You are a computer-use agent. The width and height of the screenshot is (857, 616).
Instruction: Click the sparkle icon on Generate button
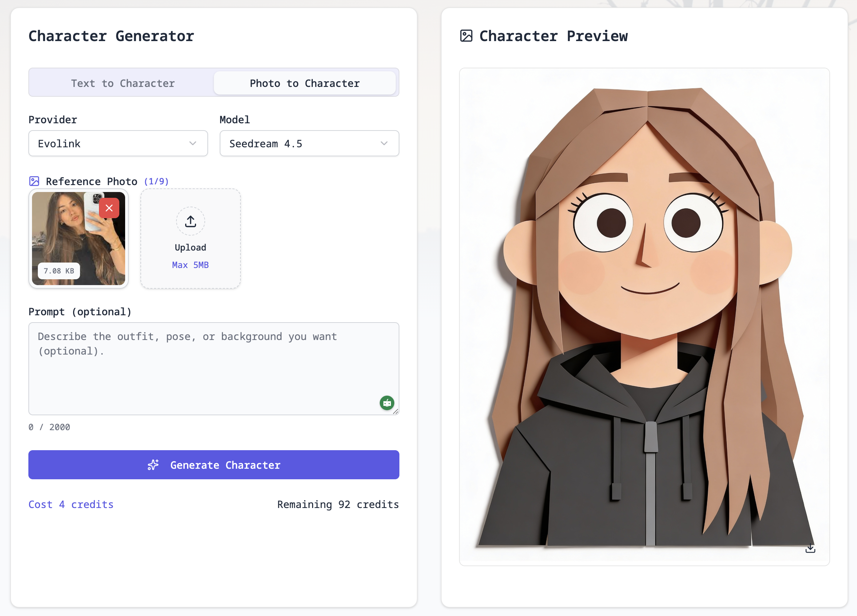153,465
